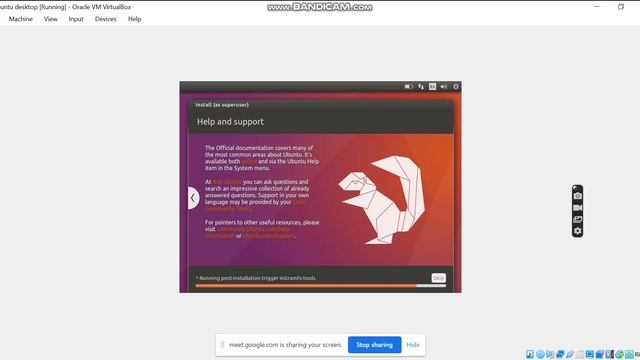Open the Devices menu
Image resolution: width=640 pixels, height=360 pixels.
click(x=105, y=19)
